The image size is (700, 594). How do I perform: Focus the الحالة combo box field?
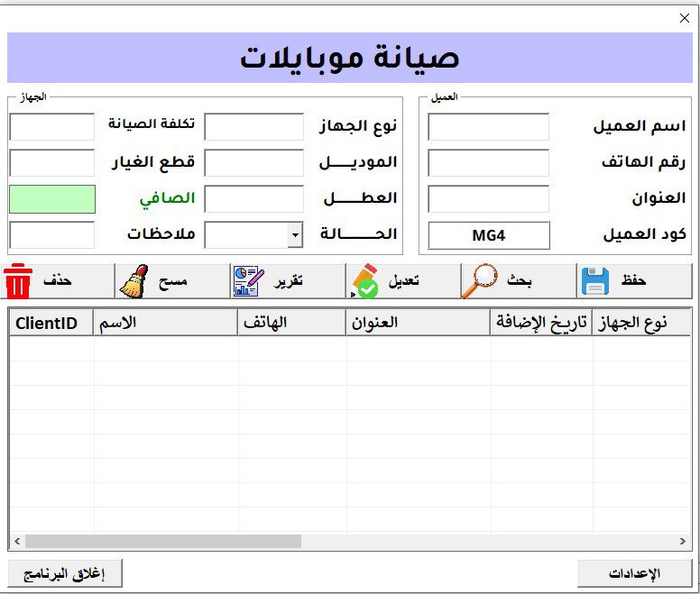(x=253, y=235)
